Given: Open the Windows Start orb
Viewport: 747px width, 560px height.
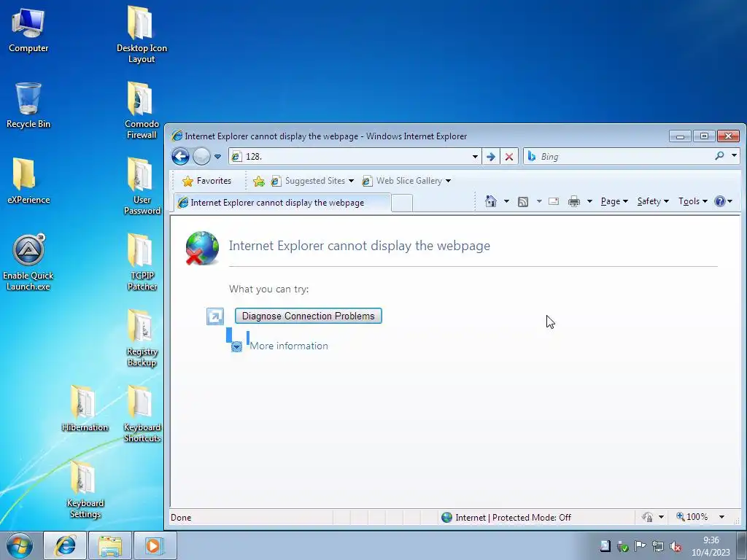Looking at the screenshot, I should (x=20, y=545).
